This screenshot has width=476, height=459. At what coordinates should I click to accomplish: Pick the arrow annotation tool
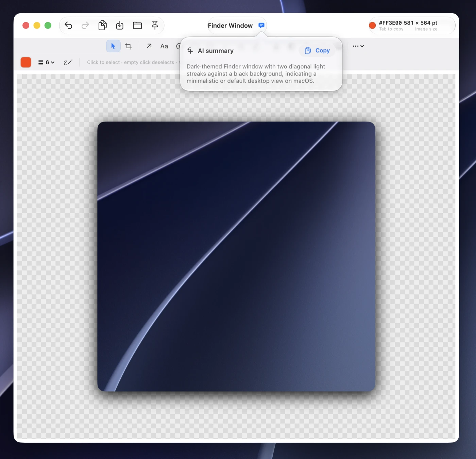(x=149, y=46)
